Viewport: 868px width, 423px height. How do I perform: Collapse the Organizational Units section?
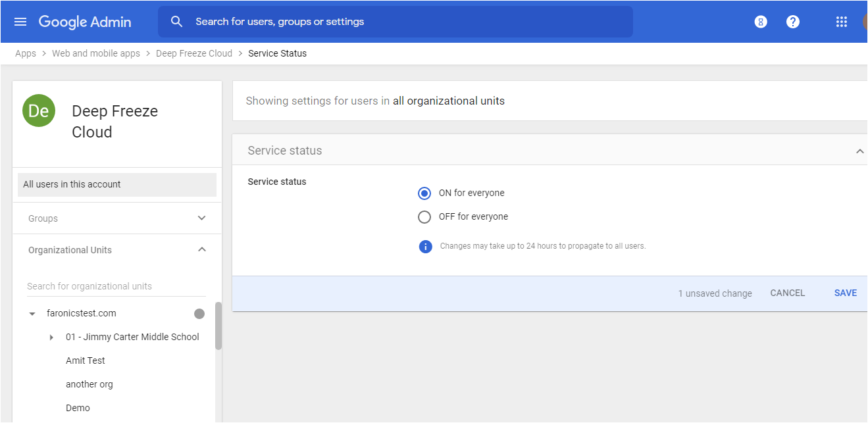click(x=202, y=250)
